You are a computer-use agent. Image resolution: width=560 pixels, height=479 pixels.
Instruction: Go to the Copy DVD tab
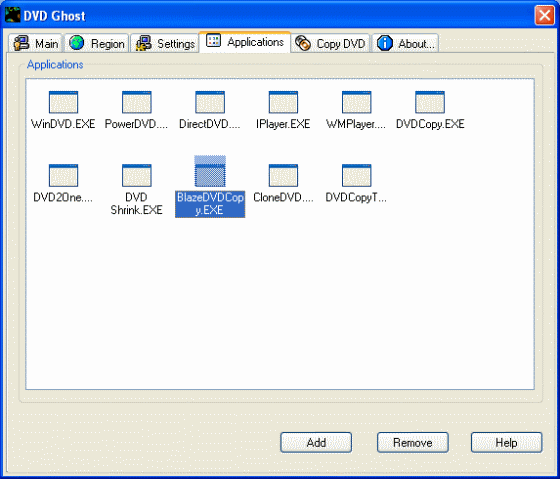pos(330,44)
